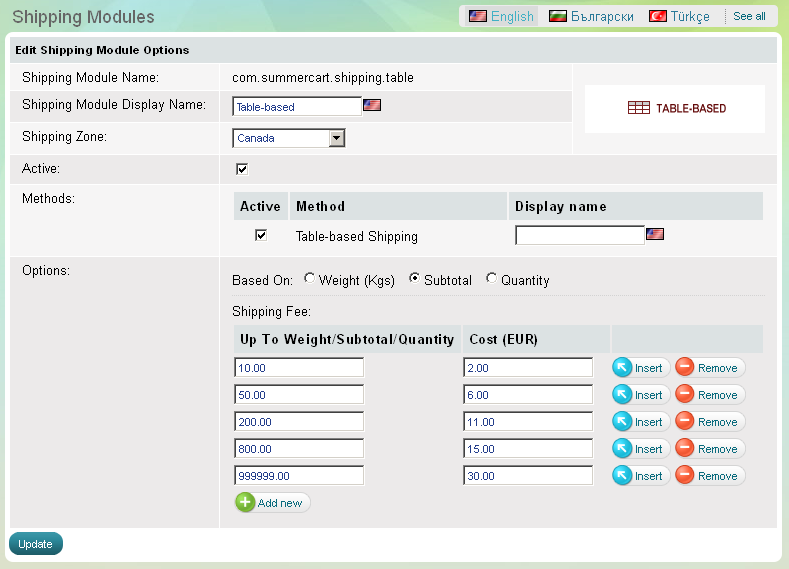Click the 30.00 cost input field
Viewport: 789px width, 569px height.
point(528,476)
